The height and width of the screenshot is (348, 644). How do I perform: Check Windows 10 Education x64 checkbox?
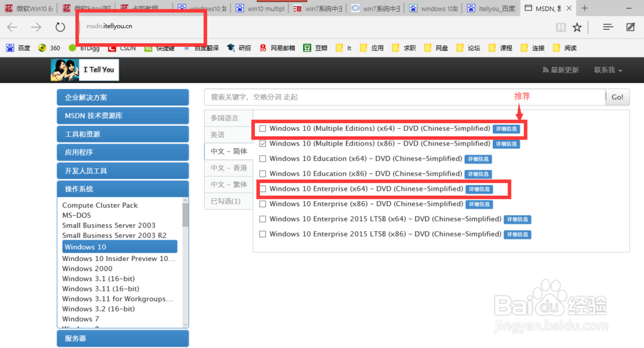pos(263,159)
